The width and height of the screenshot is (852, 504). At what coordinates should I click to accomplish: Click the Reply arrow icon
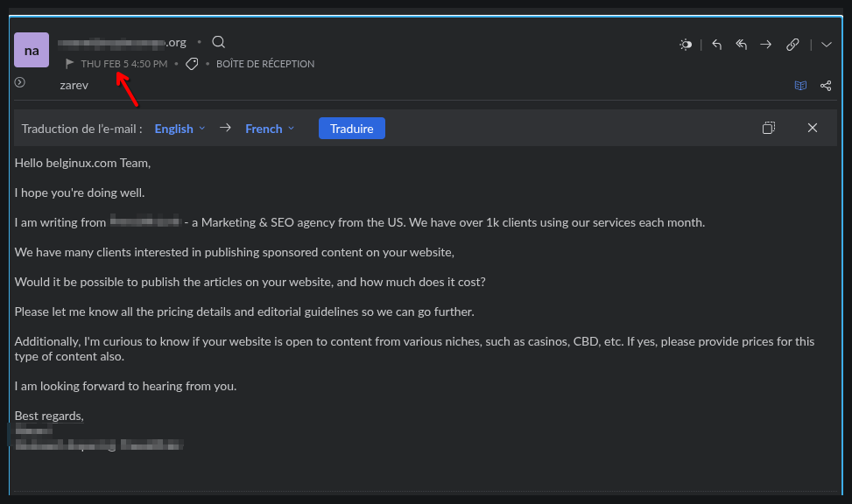click(x=716, y=45)
